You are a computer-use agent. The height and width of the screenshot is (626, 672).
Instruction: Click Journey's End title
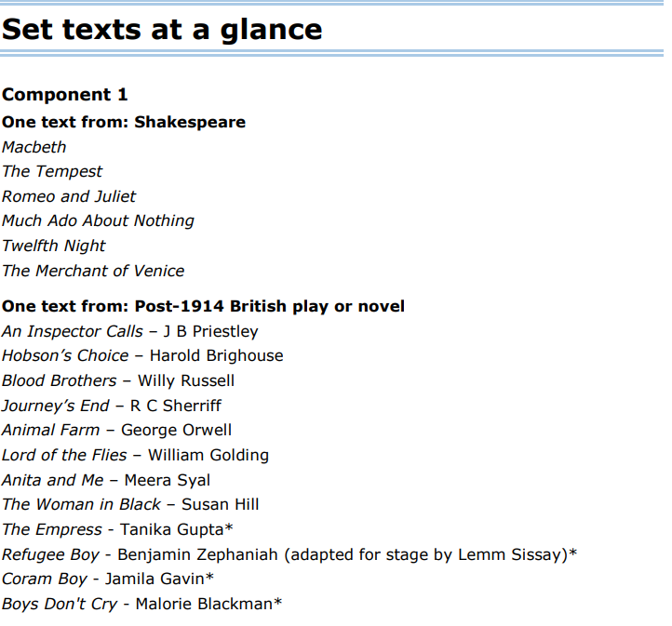(56, 406)
